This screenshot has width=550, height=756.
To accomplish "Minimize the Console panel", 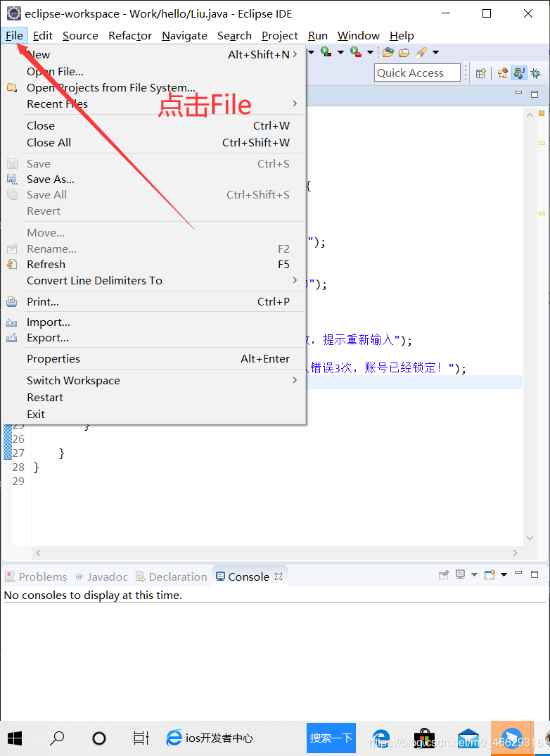I will point(518,573).
